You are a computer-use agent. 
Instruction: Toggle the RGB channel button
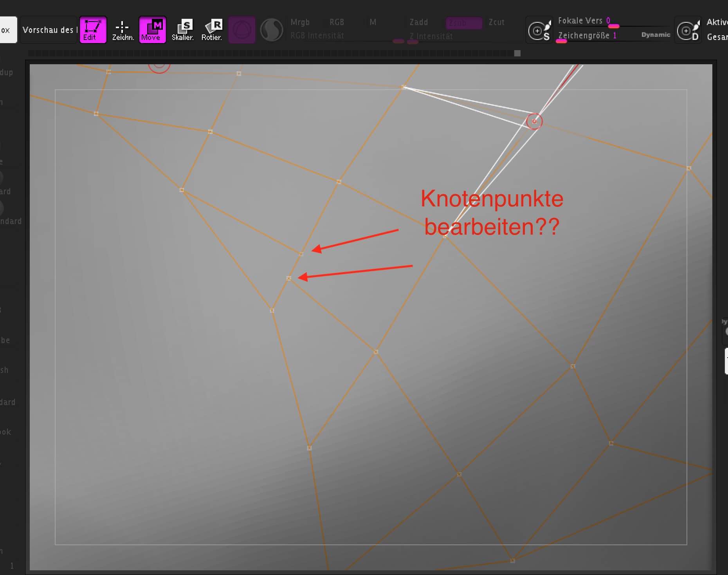337,22
